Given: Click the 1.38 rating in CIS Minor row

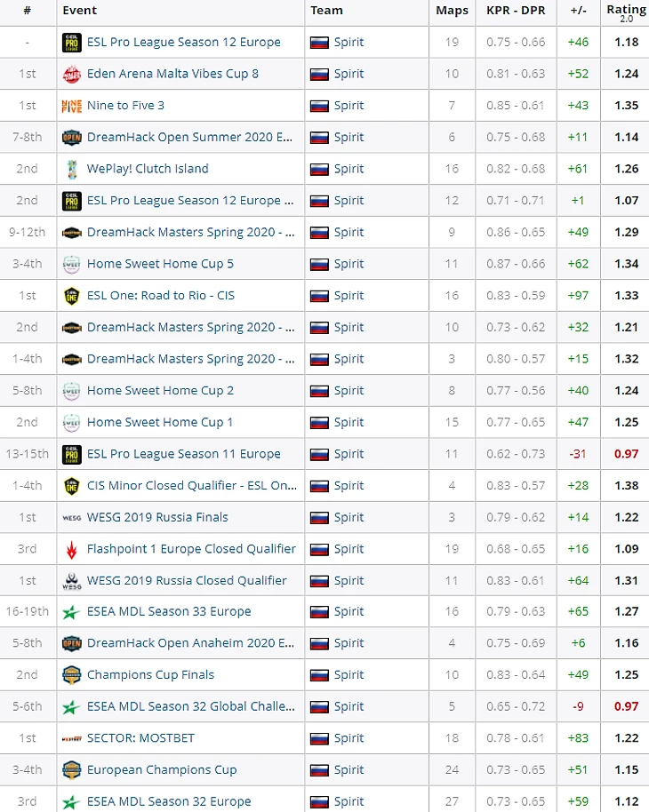Looking at the screenshot, I should 626,486.
